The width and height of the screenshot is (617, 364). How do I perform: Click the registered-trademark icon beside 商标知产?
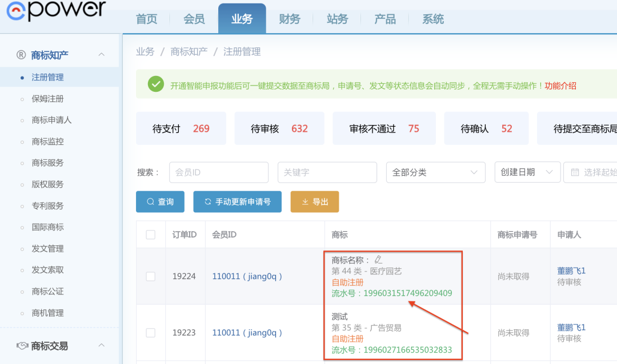pyautogui.click(x=21, y=55)
